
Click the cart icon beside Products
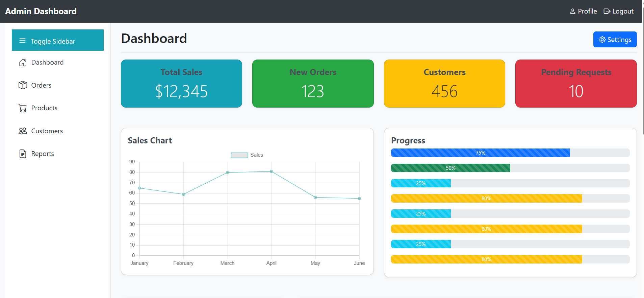click(23, 108)
